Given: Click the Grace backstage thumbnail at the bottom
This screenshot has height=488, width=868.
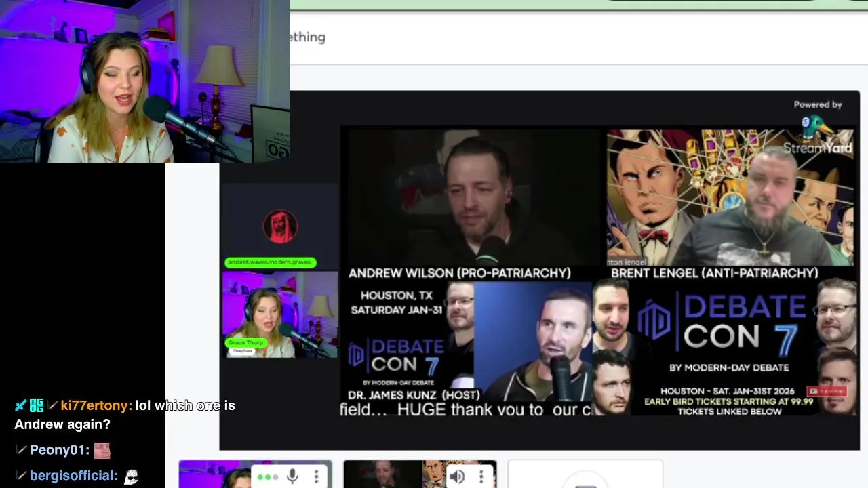Looking at the screenshot, I should pyautogui.click(x=255, y=474).
